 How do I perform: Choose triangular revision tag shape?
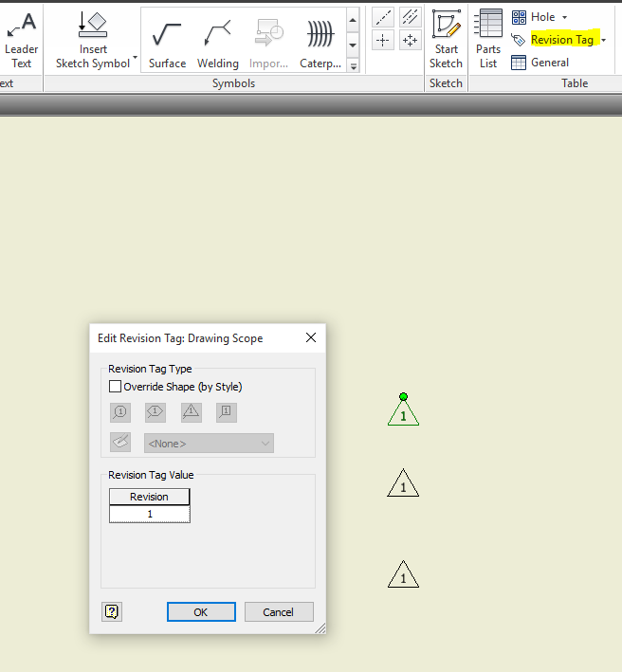coord(192,412)
